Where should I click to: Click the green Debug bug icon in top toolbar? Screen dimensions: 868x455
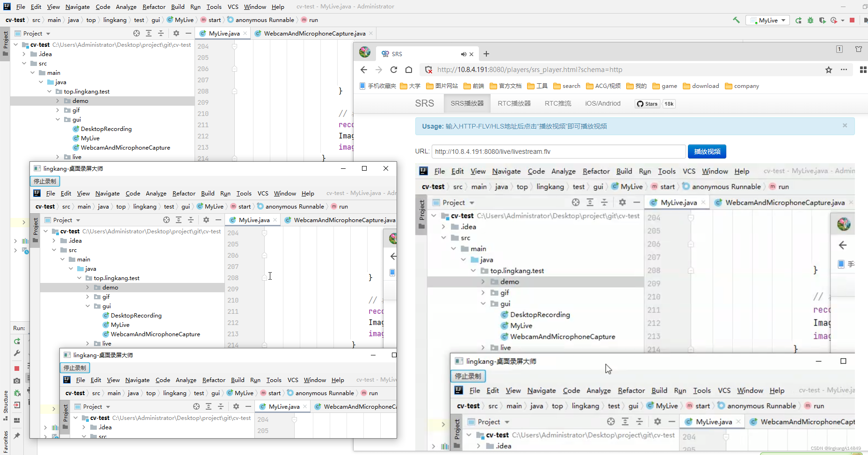(x=810, y=20)
